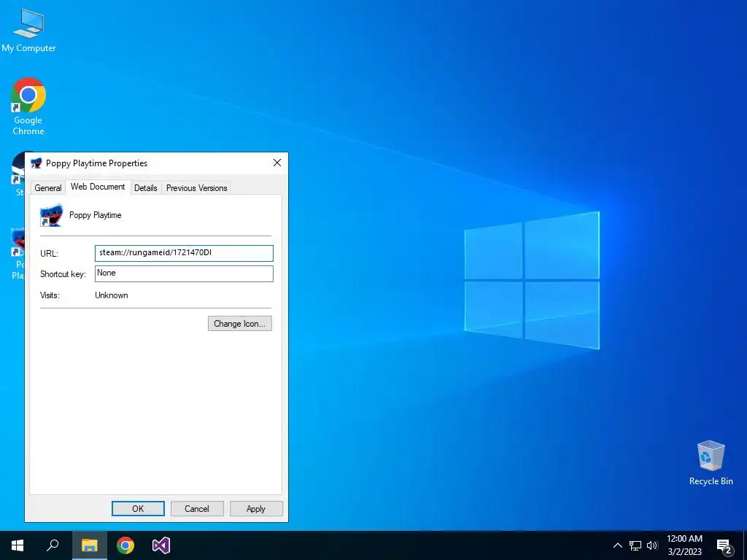This screenshot has width=747, height=560.
Task: Click the Poppy Playtime icon inside Properties dialog
Action: [x=51, y=215]
